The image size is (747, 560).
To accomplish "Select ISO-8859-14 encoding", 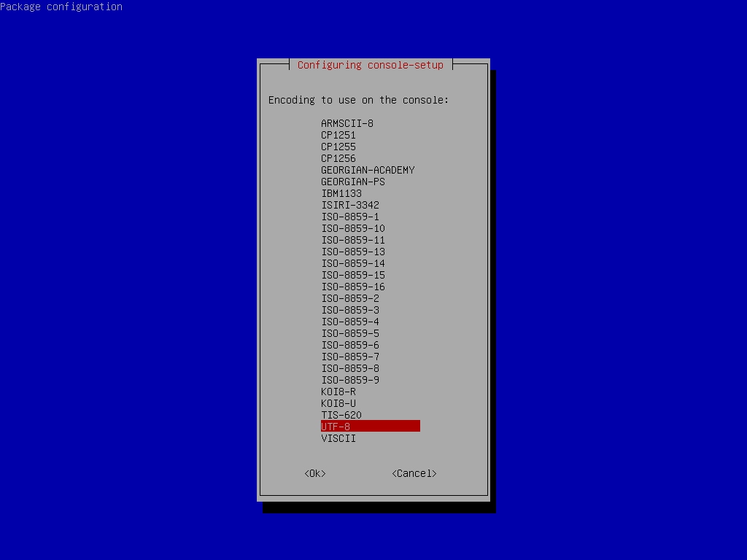I will pyautogui.click(x=353, y=263).
